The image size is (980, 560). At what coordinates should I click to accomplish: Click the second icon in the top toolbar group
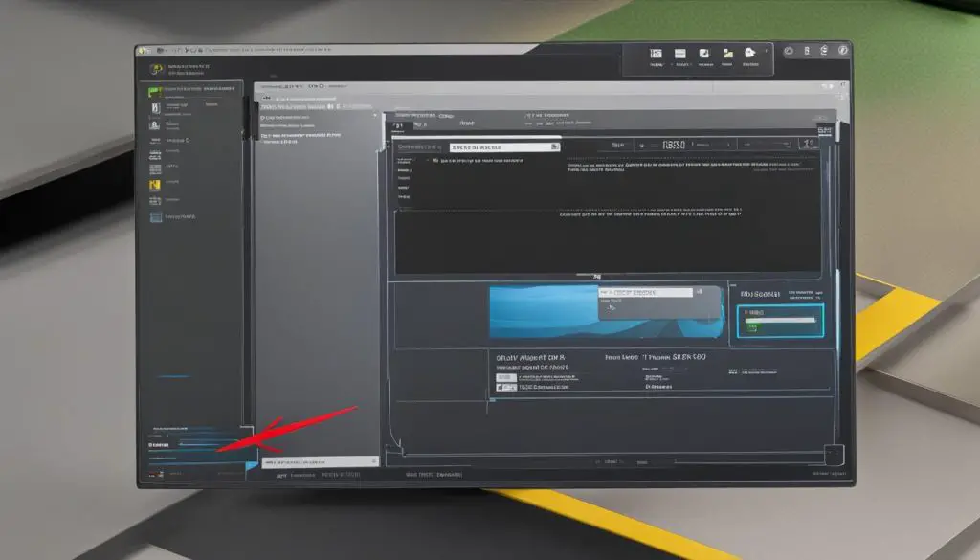pos(680,55)
